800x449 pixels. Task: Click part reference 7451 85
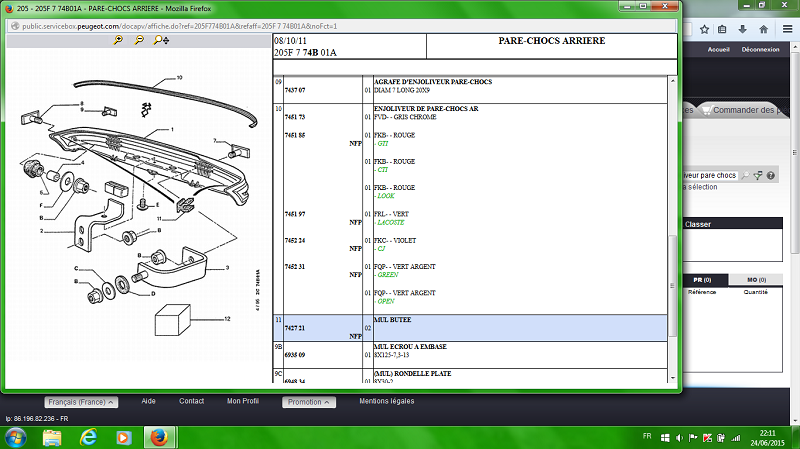point(295,136)
